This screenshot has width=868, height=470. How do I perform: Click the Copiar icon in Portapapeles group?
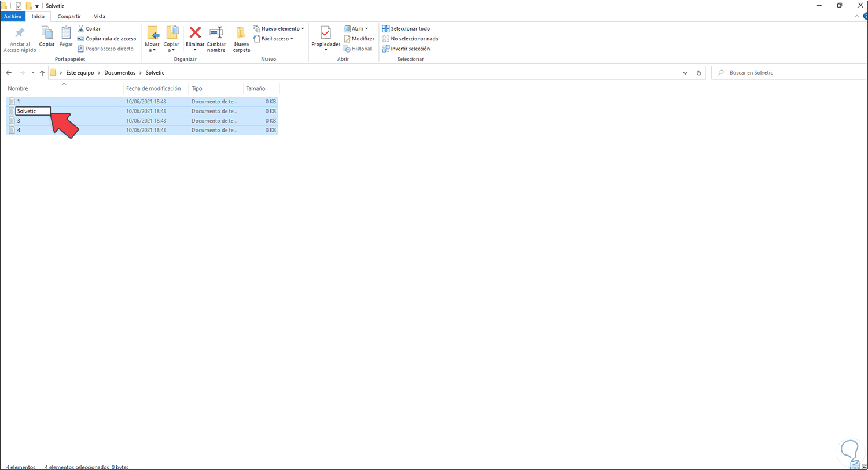[47, 33]
